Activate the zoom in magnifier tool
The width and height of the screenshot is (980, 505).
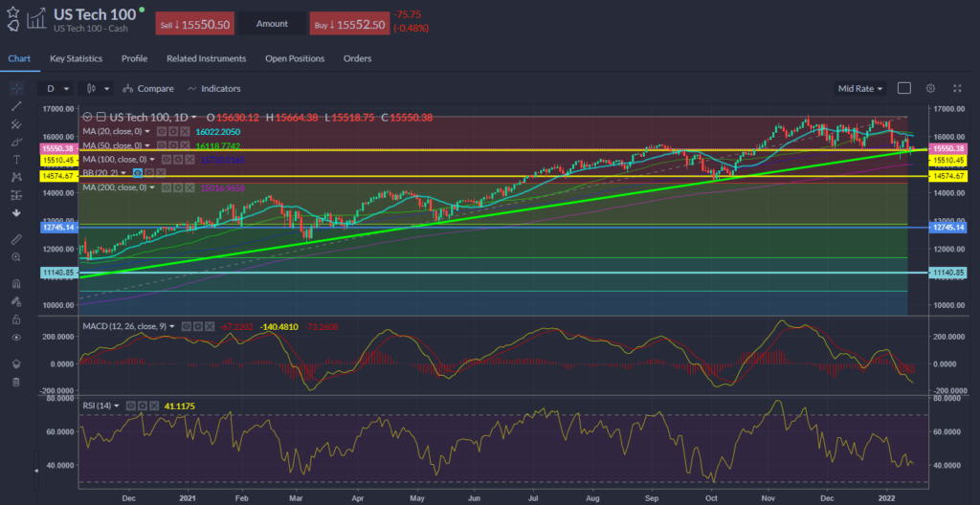(15, 257)
